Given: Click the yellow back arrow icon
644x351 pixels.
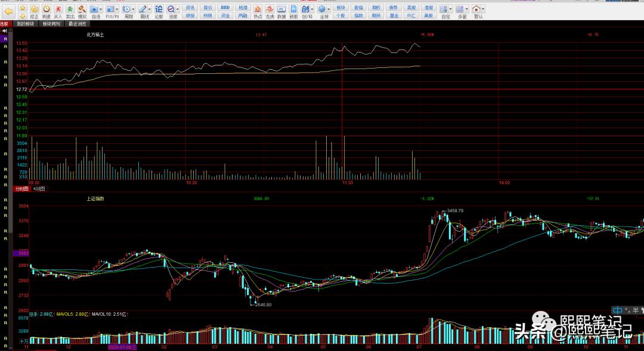Looking at the screenshot, I should pos(8,11).
